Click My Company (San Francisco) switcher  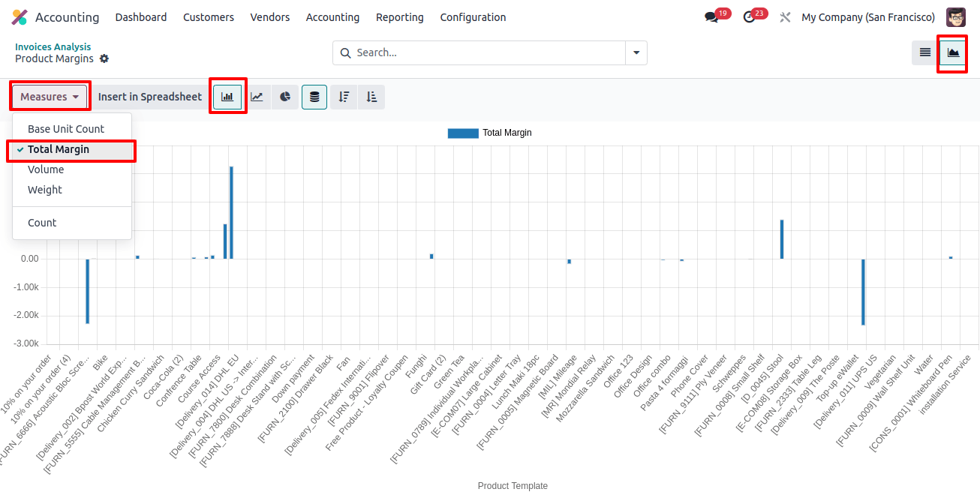click(x=868, y=17)
